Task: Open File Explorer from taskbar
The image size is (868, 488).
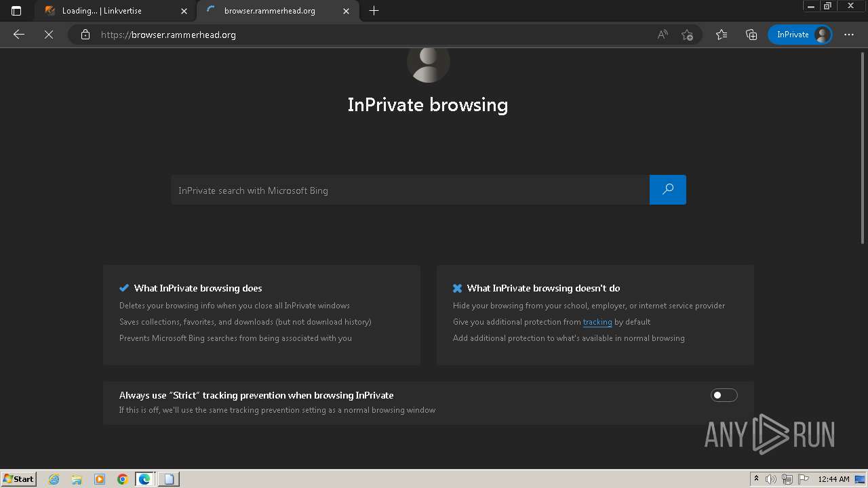Action: coord(77,479)
